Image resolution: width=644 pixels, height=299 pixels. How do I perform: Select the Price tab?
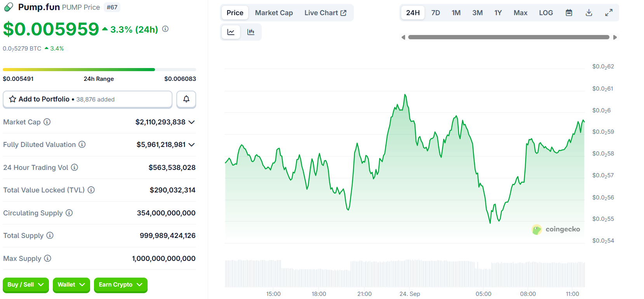(x=235, y=13)
